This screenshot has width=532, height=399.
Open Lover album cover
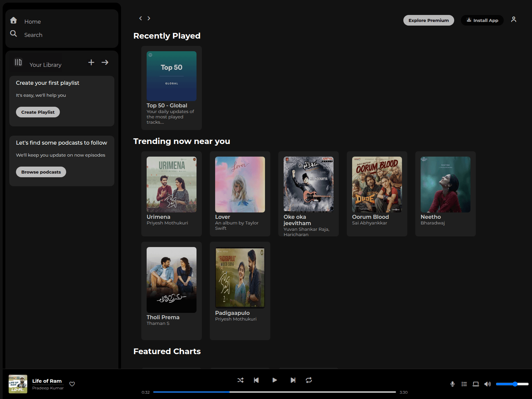click(240, 185)
